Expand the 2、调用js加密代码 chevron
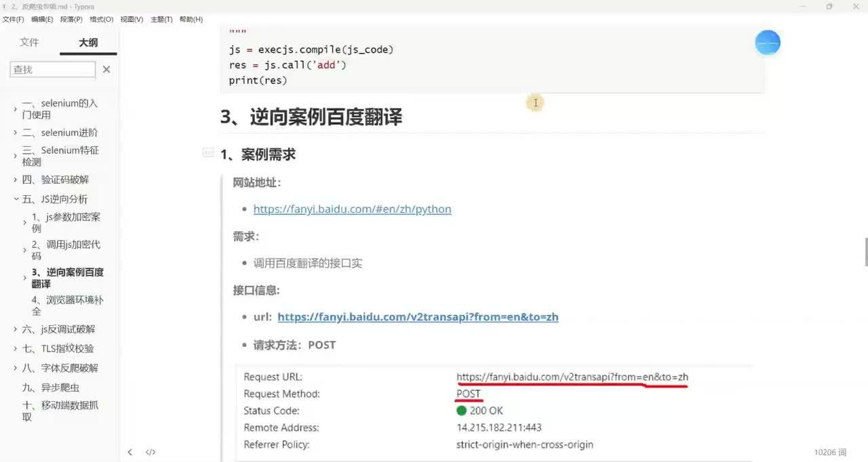The height and width of the screenshot is (462, 868). click(25, 250)
